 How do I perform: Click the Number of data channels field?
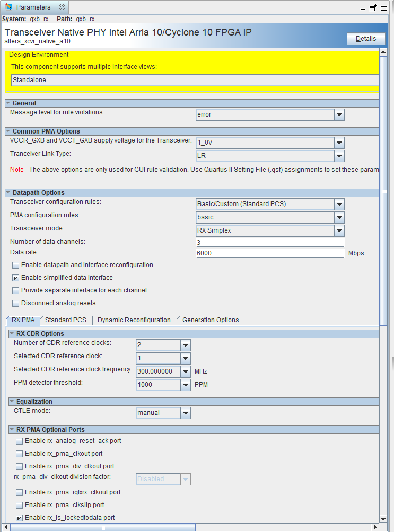270,243
